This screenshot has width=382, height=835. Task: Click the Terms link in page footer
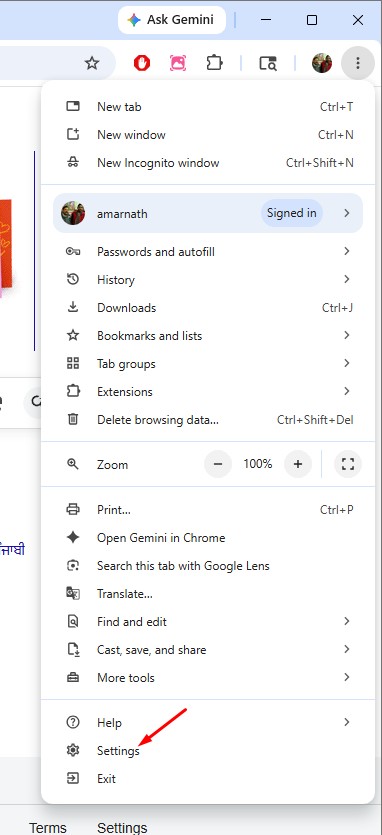[48, 828]
